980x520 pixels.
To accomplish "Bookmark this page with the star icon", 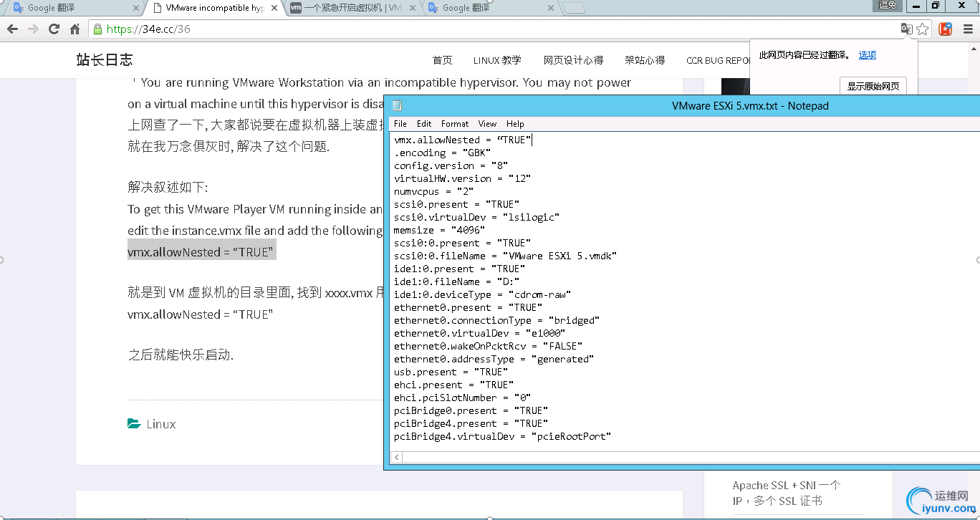I will [x=923, y=29].
